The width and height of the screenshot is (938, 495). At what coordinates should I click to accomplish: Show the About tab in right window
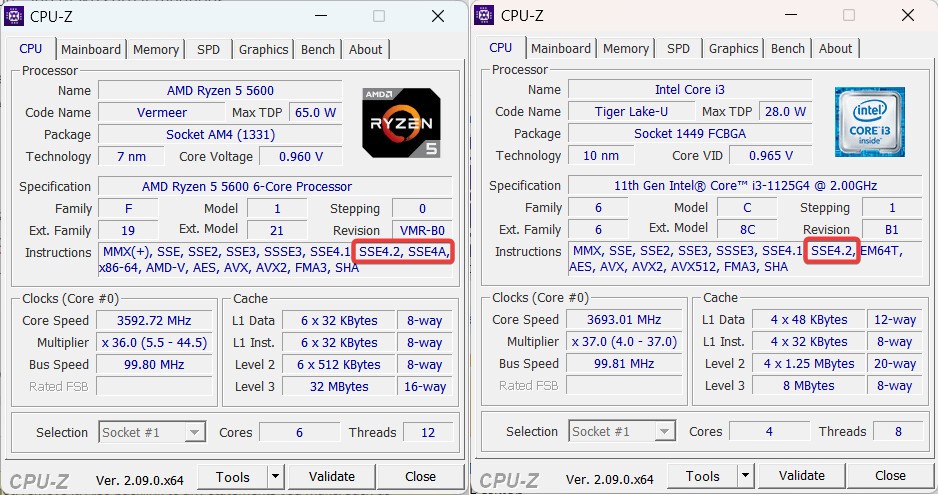point(836,49)
